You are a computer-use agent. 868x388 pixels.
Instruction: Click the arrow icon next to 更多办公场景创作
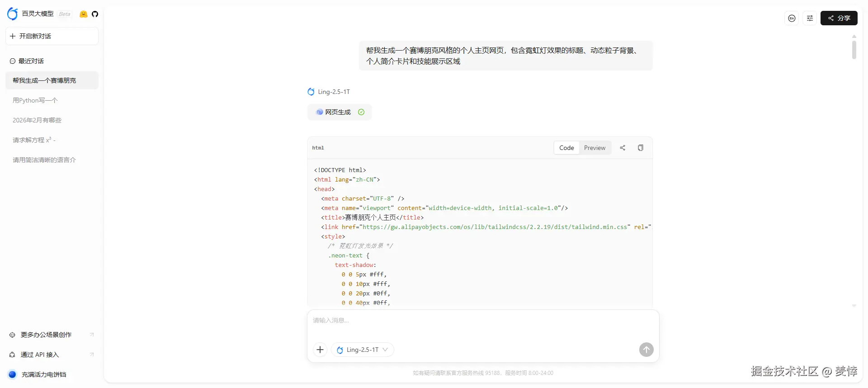(x=92, y=335)
